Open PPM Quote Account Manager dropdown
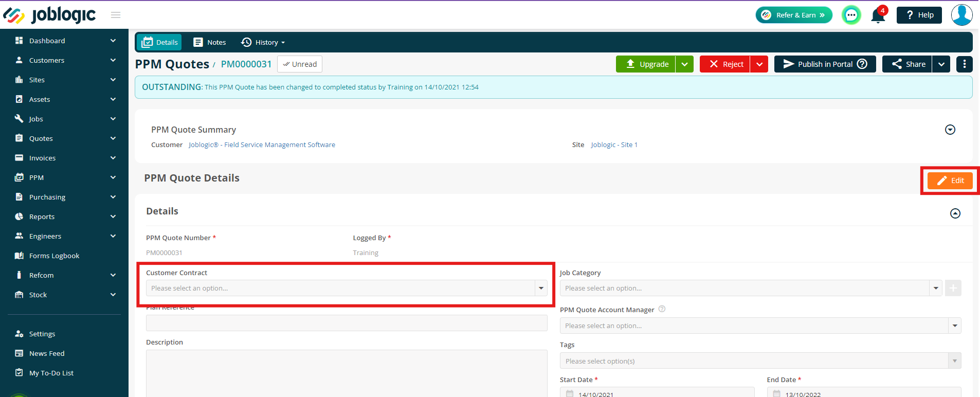This screenshot has height=397, width=980. 760,326
